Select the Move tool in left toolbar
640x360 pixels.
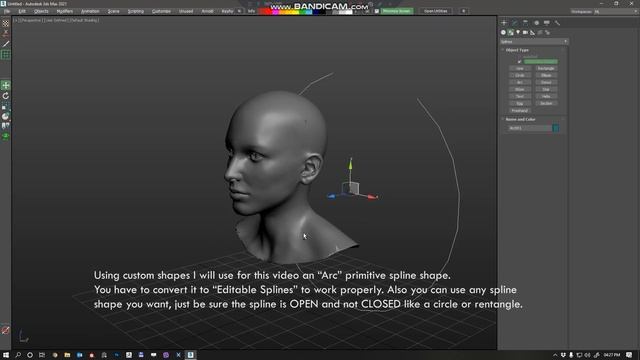pos(6,85)
